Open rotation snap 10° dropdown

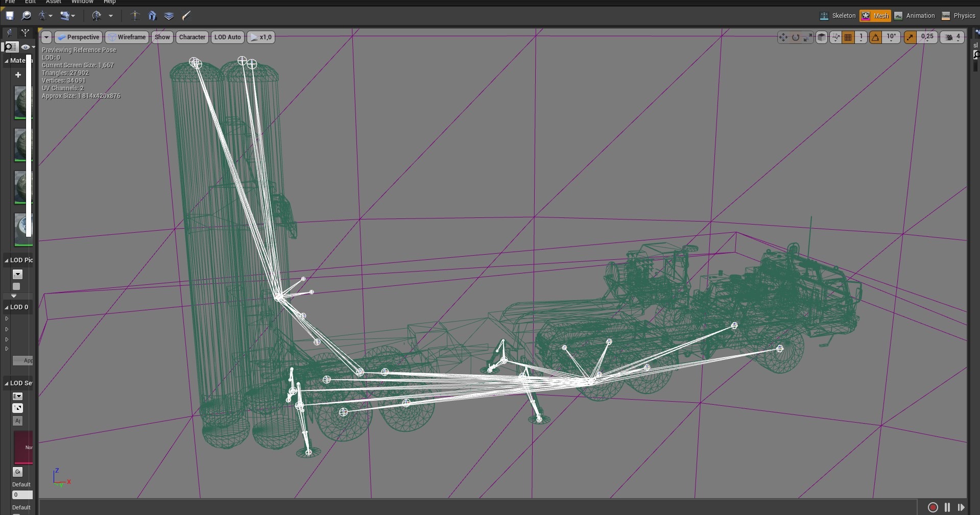tap(891, 37)
